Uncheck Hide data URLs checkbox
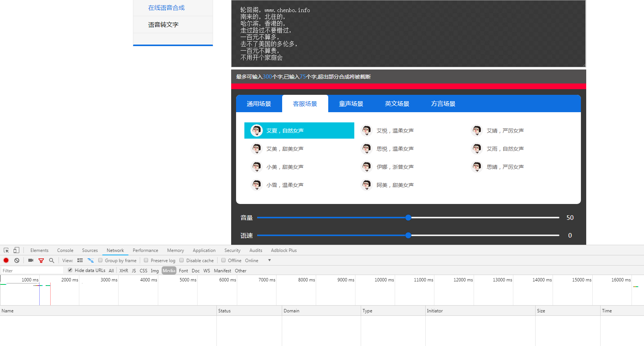This screenshot has height=346, width=644. pyautogui.click(x=70, y=270)
